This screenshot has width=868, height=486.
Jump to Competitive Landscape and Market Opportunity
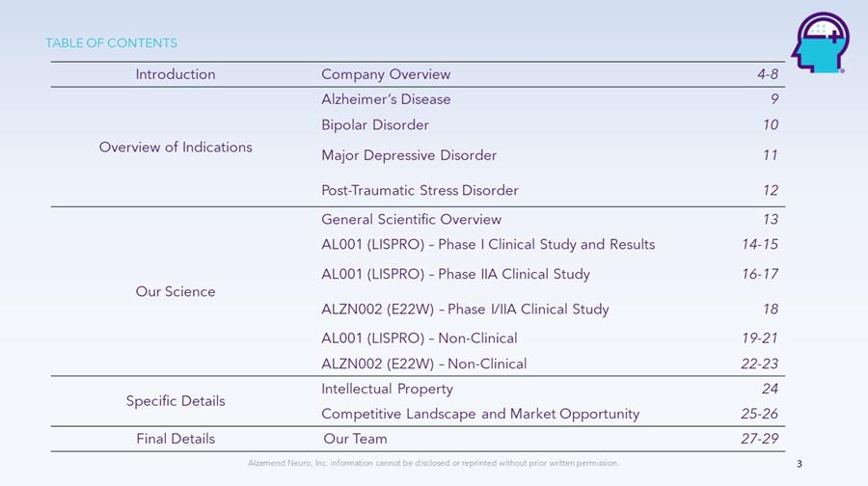(x=480, y=414)
